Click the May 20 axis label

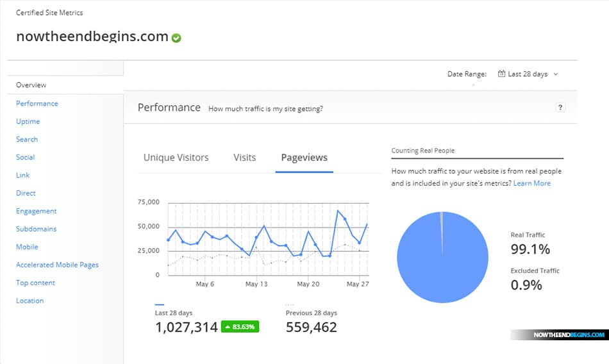click(x=308, y=284)
